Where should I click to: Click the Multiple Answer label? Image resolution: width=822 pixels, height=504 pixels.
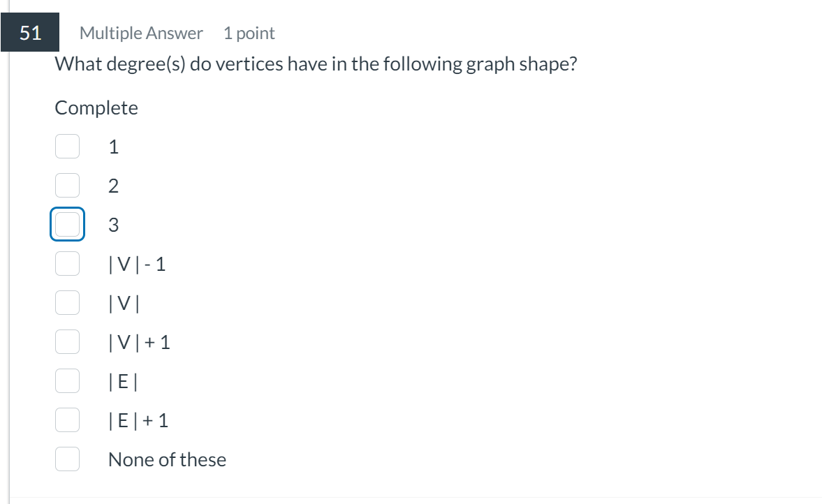(x=140, y=32)
